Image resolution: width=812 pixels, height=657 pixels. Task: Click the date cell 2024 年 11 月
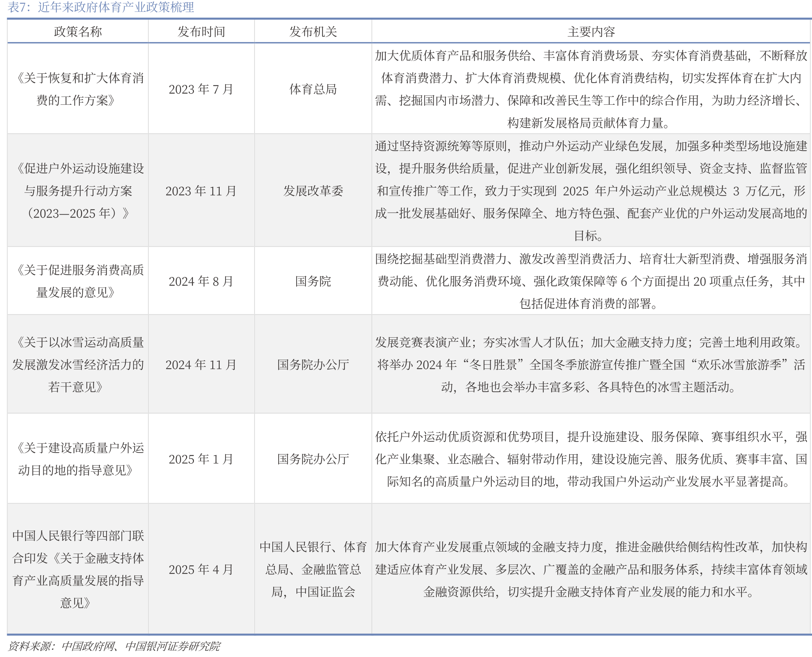pyautogui.click(x=201, y=364)
